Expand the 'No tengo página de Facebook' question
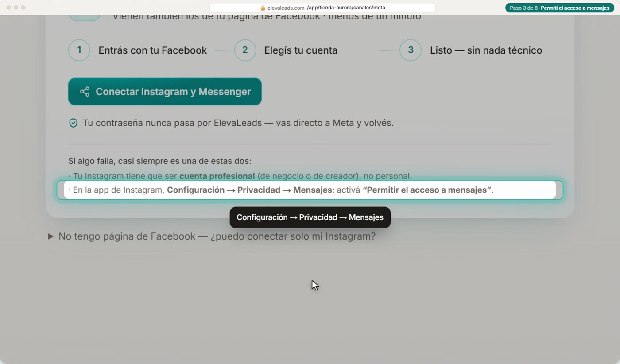620x364 pixels. (212, 236)
